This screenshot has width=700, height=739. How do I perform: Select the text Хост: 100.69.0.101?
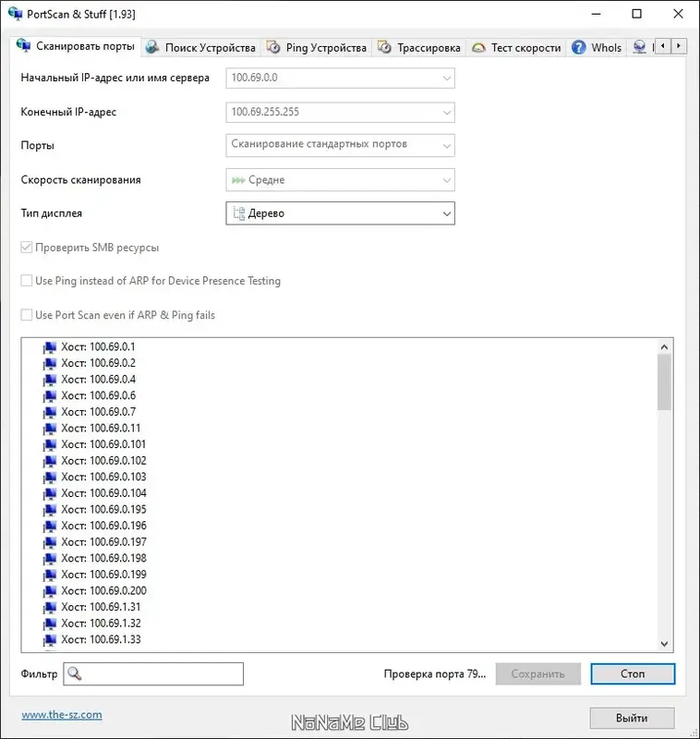coord(103,444)
